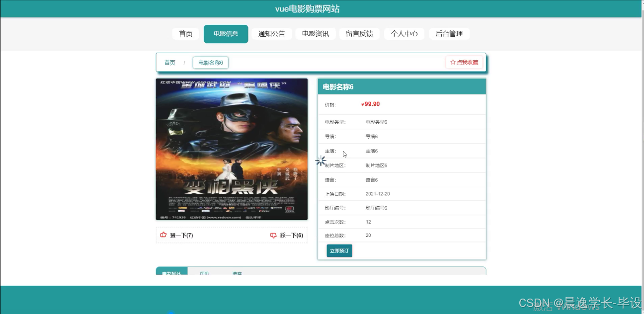
Task: Select the 电影信息 navigation tab
Action: tap(226, 34)
